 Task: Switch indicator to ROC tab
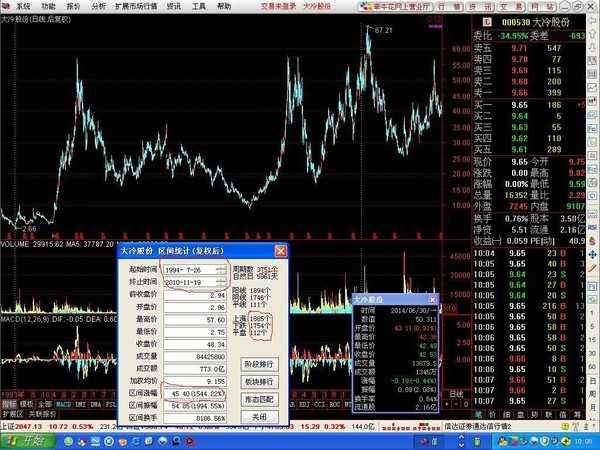tap(333, 404)
